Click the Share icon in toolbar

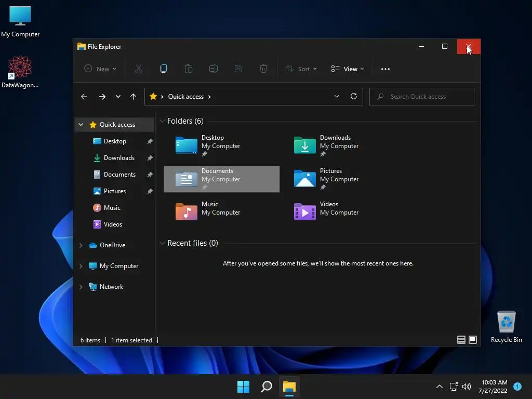tap(238, 69)
